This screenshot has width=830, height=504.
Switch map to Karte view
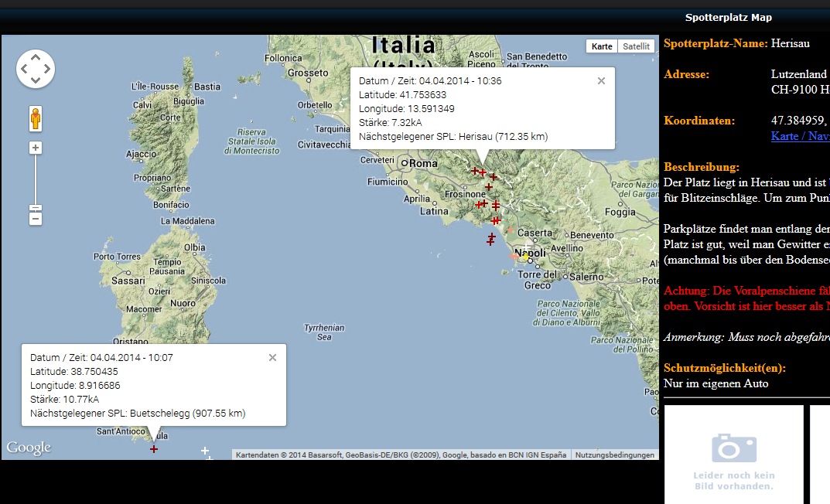602,46
